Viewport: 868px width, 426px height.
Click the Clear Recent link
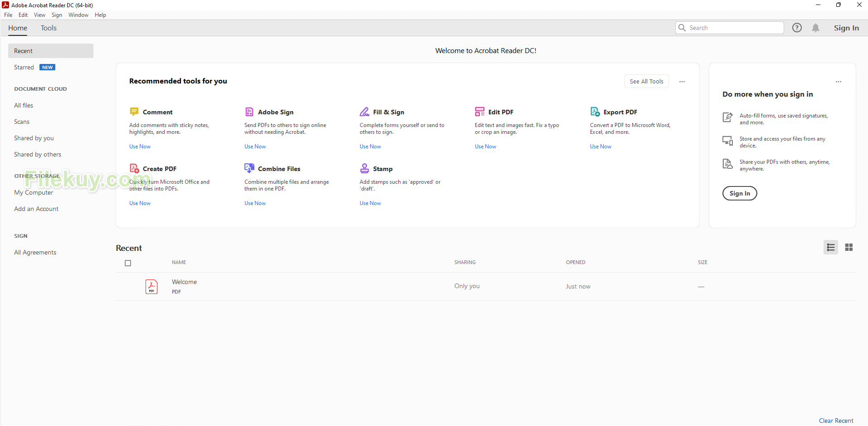pyautogui.click(x=836, y=421)
